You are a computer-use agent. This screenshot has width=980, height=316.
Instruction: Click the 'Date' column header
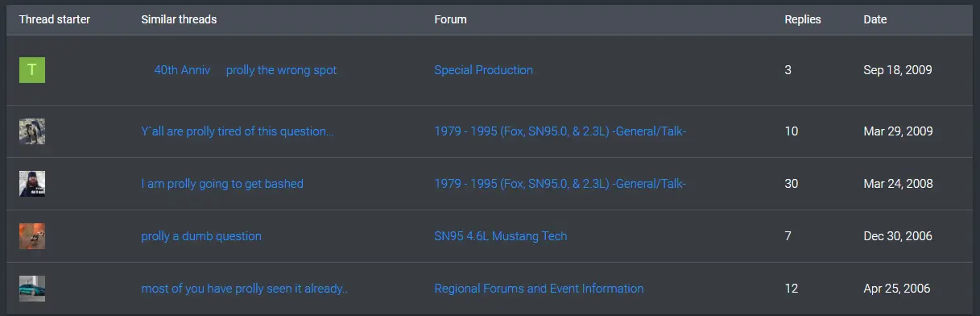click(875, 19)
